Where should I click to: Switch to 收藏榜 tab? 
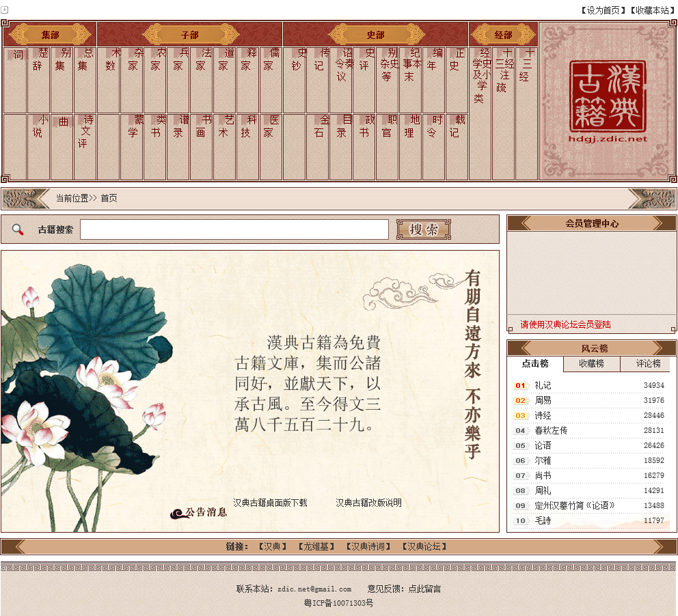click(x=591, y=364)
